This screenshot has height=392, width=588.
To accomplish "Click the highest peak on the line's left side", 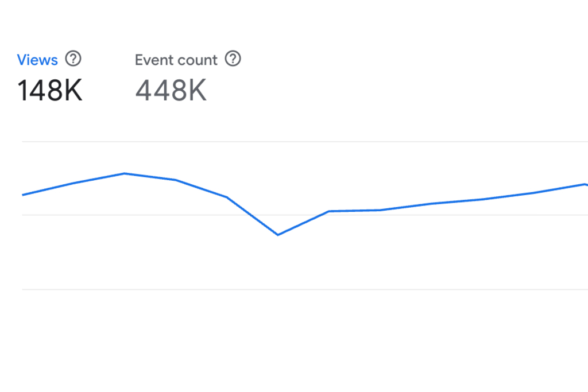I will click(125, 173).
